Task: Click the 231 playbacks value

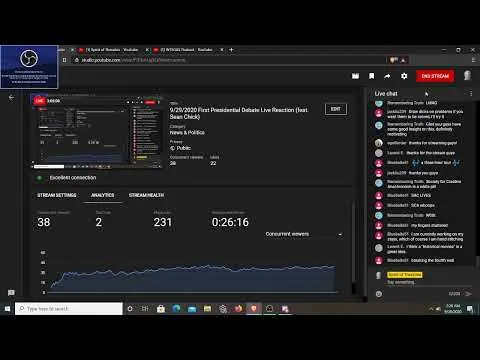Action: 163,222
